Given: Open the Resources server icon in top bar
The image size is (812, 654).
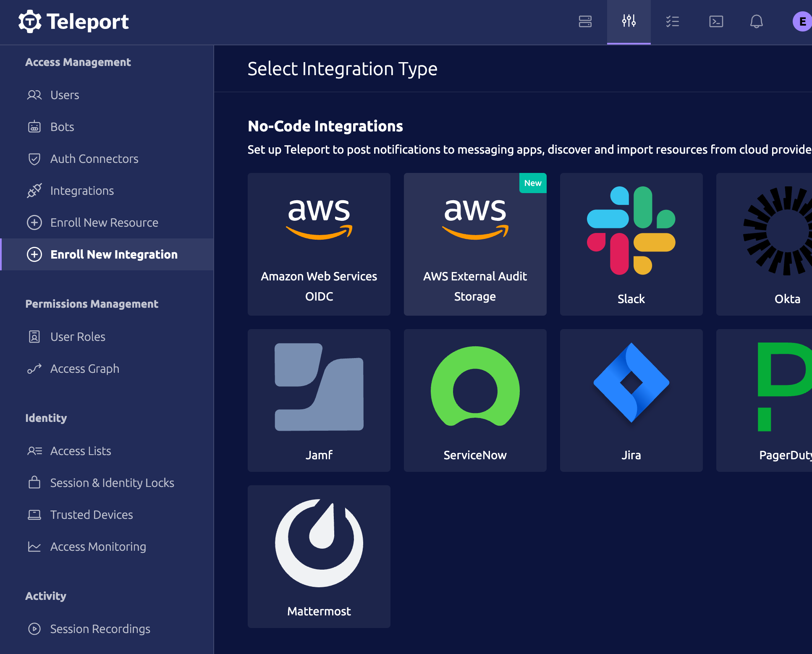Looking at the screenshot, I should tap(585, 21).
